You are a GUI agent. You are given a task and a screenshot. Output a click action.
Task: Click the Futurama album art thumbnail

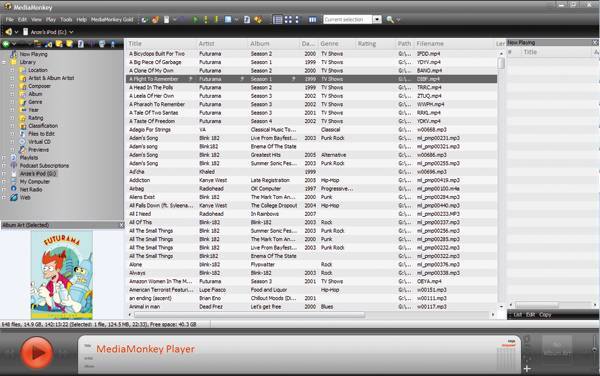[x=62, y=275]
